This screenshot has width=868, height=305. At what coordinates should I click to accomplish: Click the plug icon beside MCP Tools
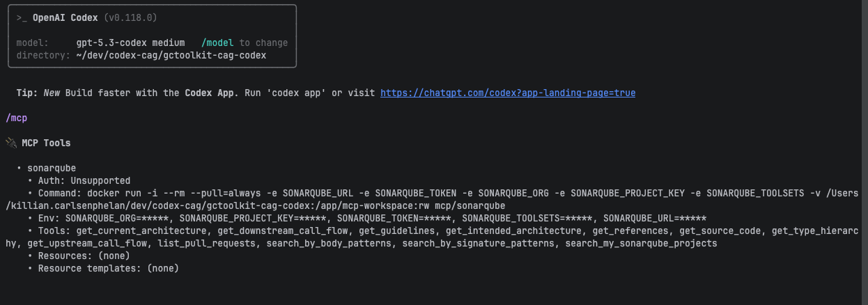(x=10, y=143)
